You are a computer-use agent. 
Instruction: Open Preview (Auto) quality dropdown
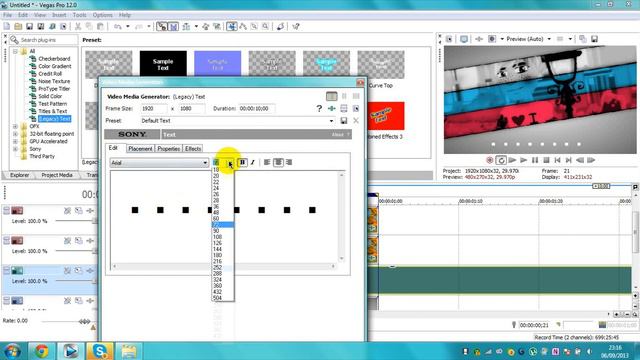(x=549, y=39)
